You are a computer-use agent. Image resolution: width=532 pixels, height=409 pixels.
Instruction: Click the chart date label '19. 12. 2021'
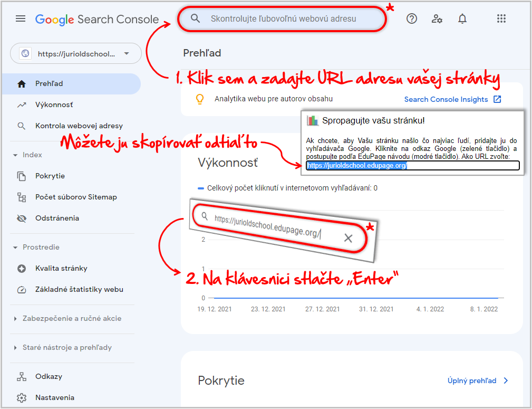click(x=215, y=309)
